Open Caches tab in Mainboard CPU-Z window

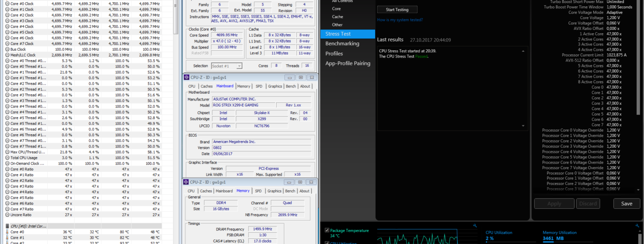click(x=206, y=86)
